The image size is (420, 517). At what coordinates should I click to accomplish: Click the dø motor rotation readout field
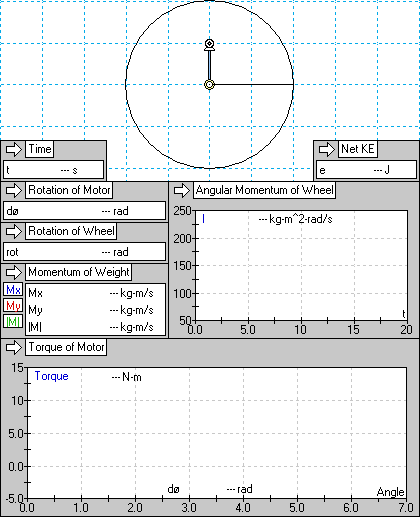tap(85, 211)
